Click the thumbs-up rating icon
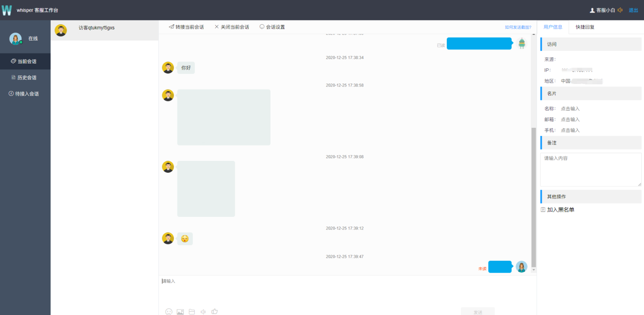 pos(215,311)
